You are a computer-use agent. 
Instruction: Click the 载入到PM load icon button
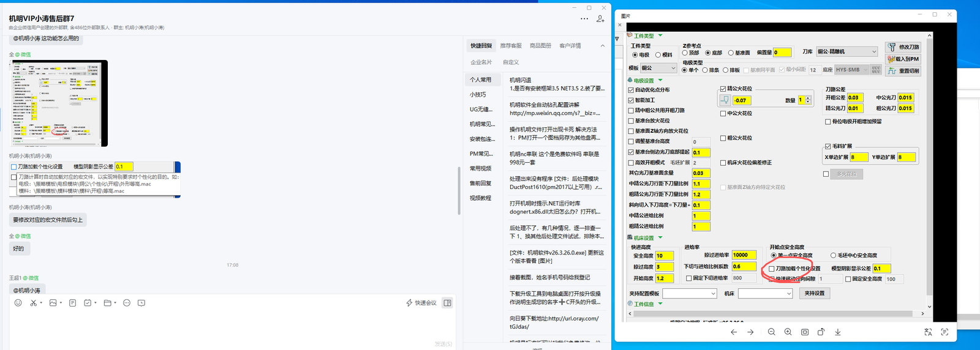[903, 59]
